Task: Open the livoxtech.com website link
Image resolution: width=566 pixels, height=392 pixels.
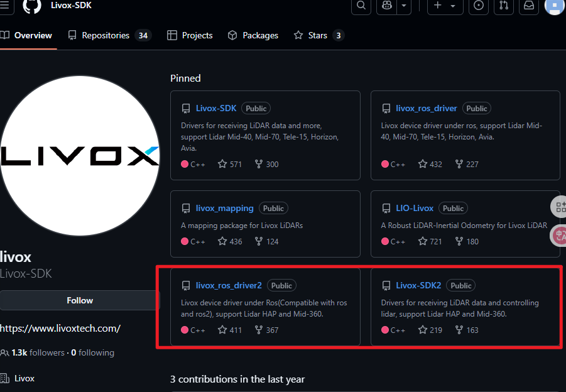Action: click(60, 329)
